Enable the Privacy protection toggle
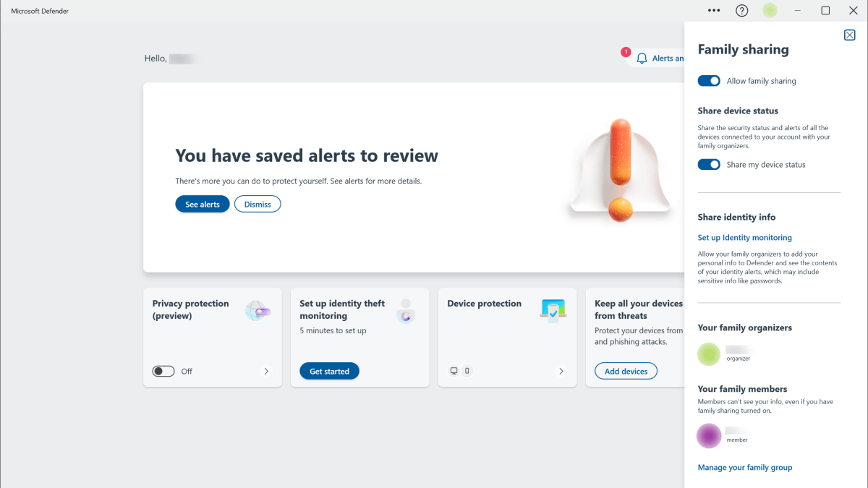The height and width of the screenshot is (488, 868). click(x=163, y=372)
